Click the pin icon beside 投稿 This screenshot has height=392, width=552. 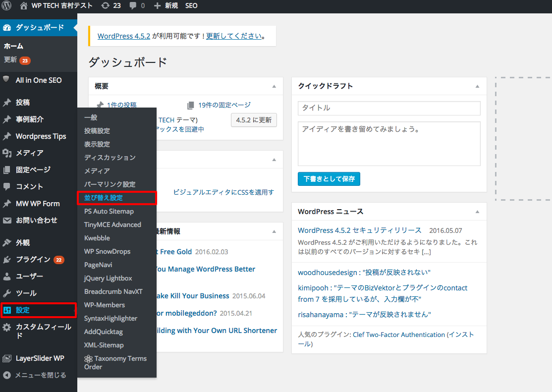(x=6, y=103)
